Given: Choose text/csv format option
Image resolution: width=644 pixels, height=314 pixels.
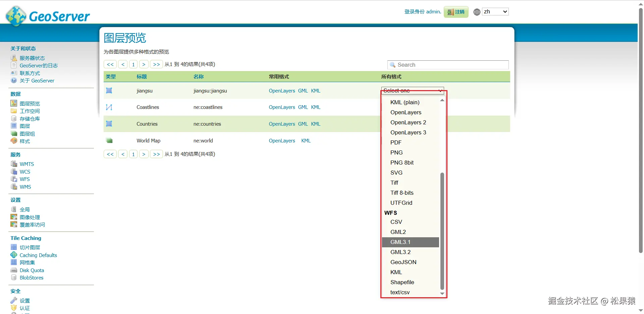Looking at the screenshot, I should click(400, 292).
